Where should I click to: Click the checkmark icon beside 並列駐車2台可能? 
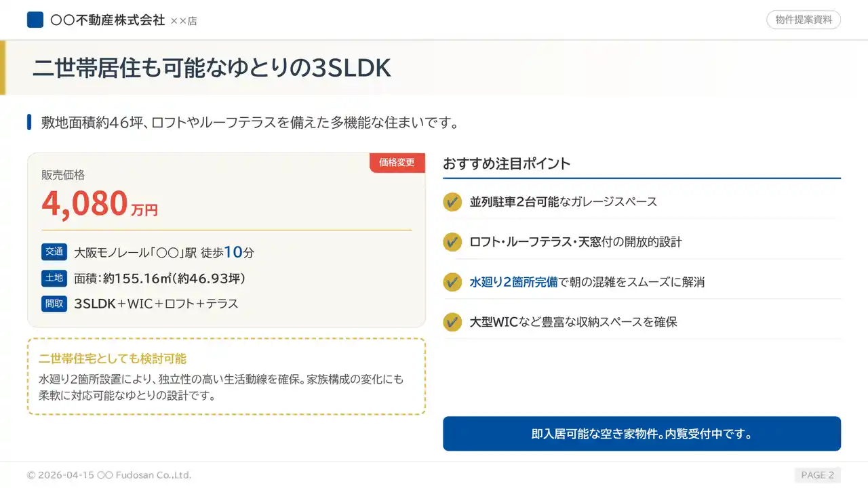(x=452, y=202)
